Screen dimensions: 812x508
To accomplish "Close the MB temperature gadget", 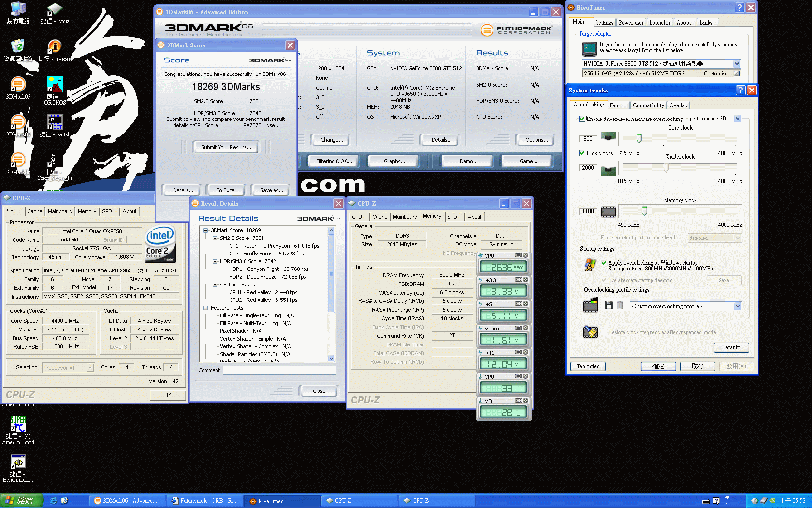I will (525, 401).
